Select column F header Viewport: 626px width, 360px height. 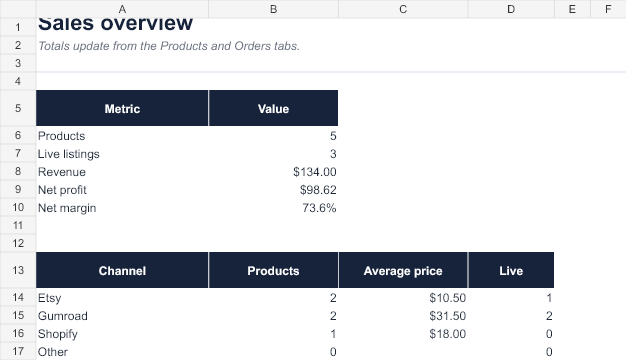tap(608, 9)
